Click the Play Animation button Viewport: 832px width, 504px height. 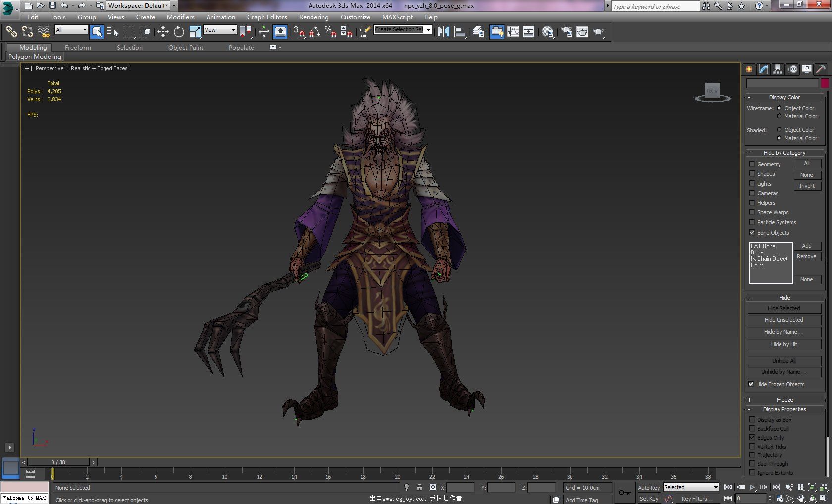tap(752, 487)
